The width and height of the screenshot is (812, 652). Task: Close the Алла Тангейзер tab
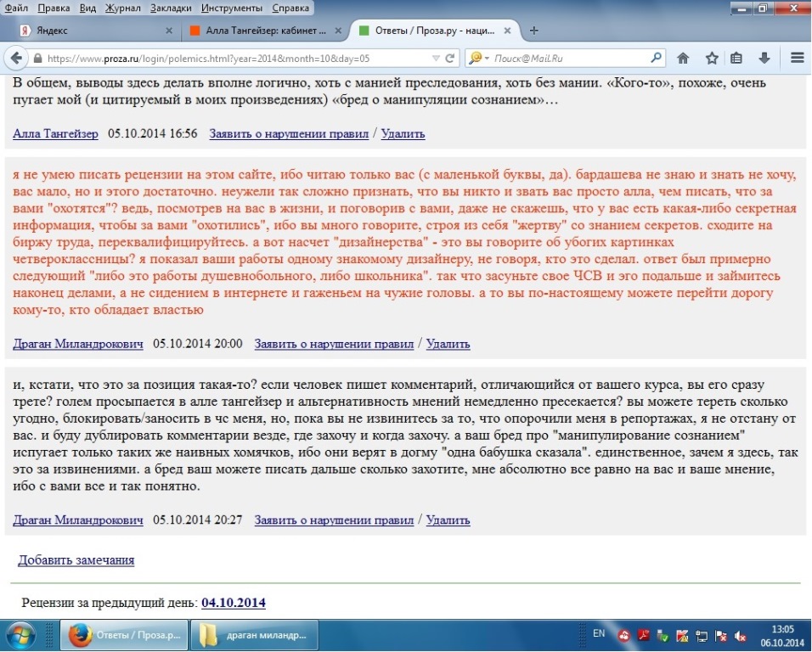[x=338, y=31]
